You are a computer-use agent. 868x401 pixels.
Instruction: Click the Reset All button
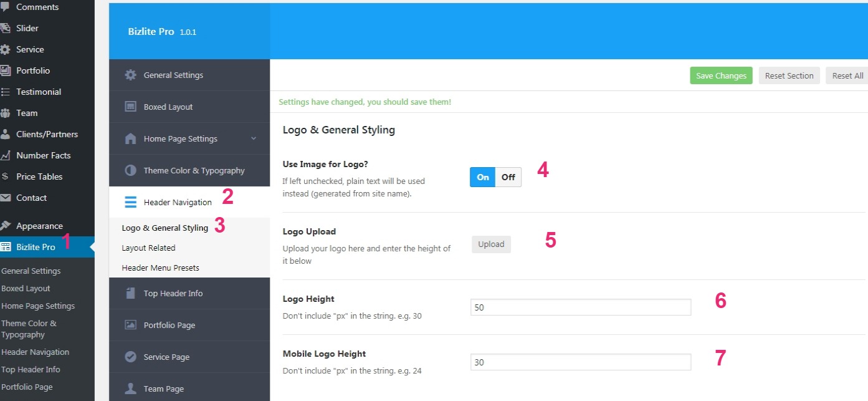[847, 75]
